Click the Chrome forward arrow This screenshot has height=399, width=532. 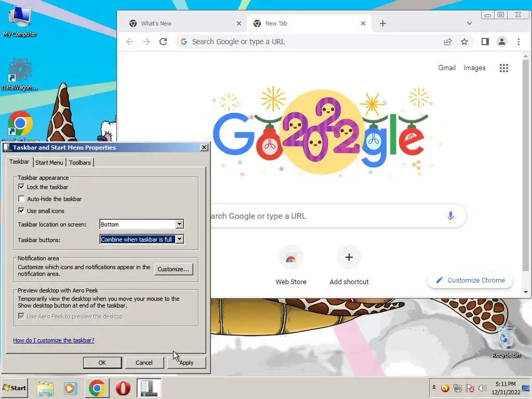click(x=146, y=42)
